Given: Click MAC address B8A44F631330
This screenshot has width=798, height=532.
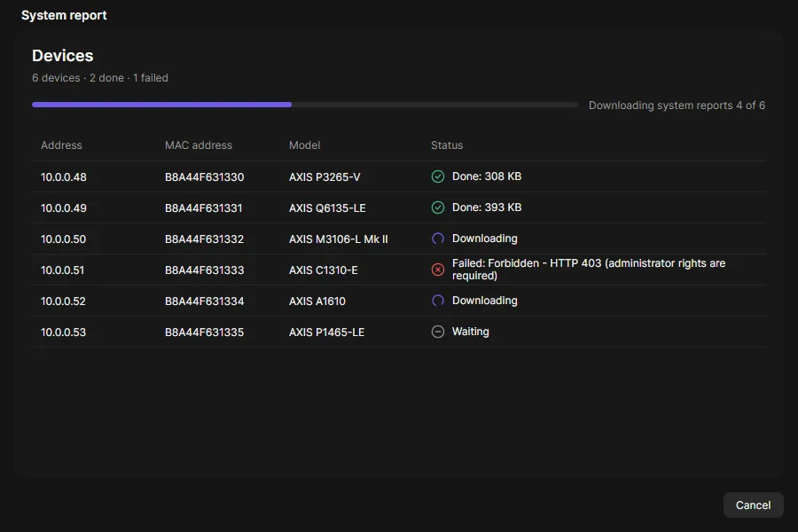Looking at the screenshot, I should [x=205, y=177].
